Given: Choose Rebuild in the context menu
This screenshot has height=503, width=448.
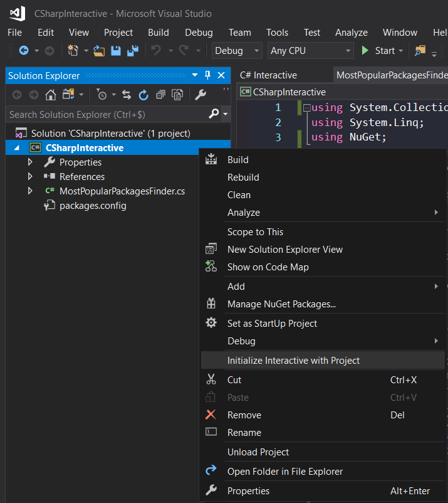Looking at the screenshot, I should [322, 177].
